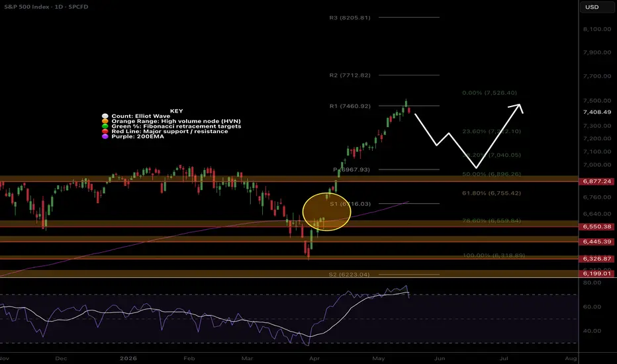
Task: Select the red price tag 6,199.01
Action: pyautogui.click(x=596, y=273)
